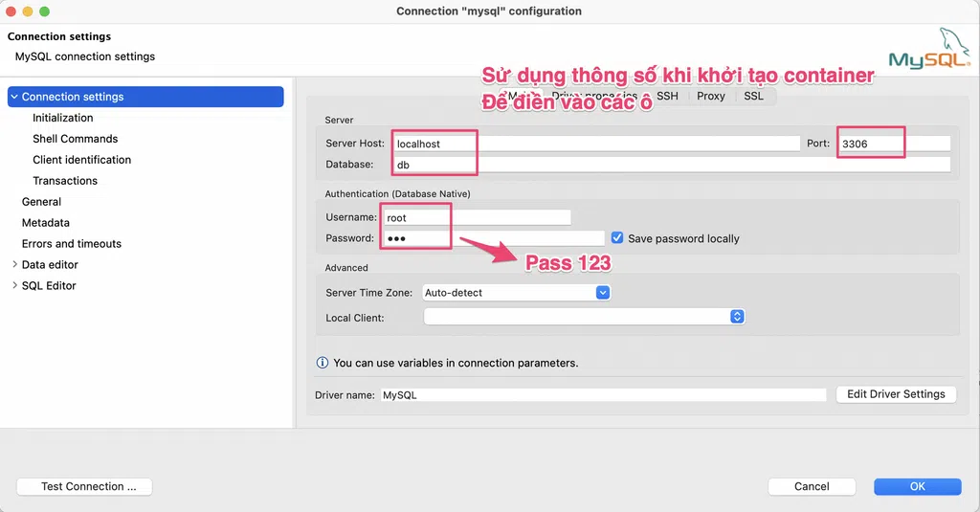This screenshot has width=980, height=512.
Task: Select Metadata in sidebar
Action: point(46,223)
